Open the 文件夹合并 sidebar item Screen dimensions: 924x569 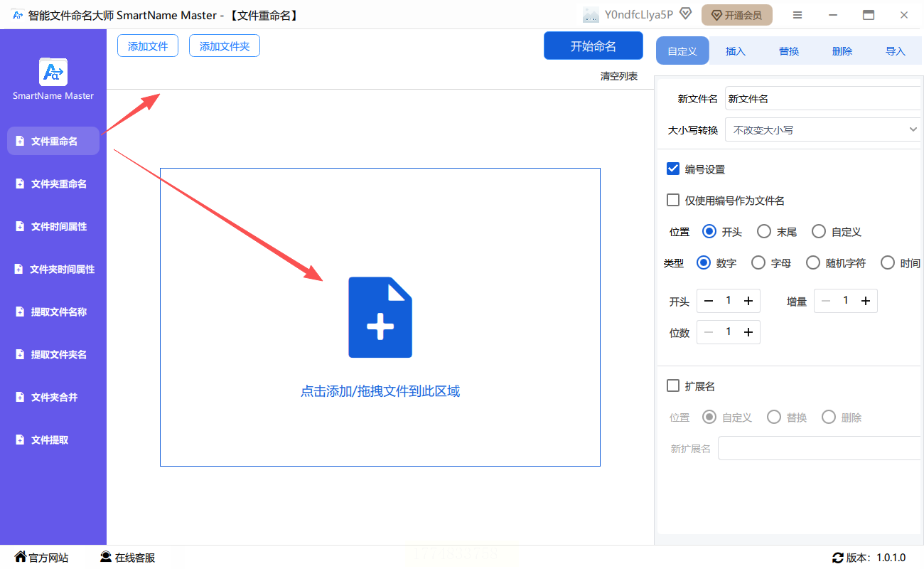point(53,397)
